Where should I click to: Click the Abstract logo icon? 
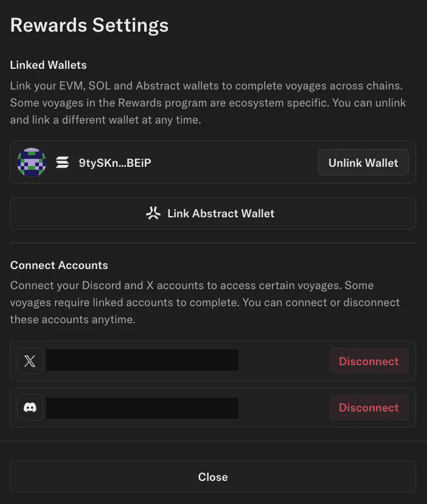(x=153, y=214)
